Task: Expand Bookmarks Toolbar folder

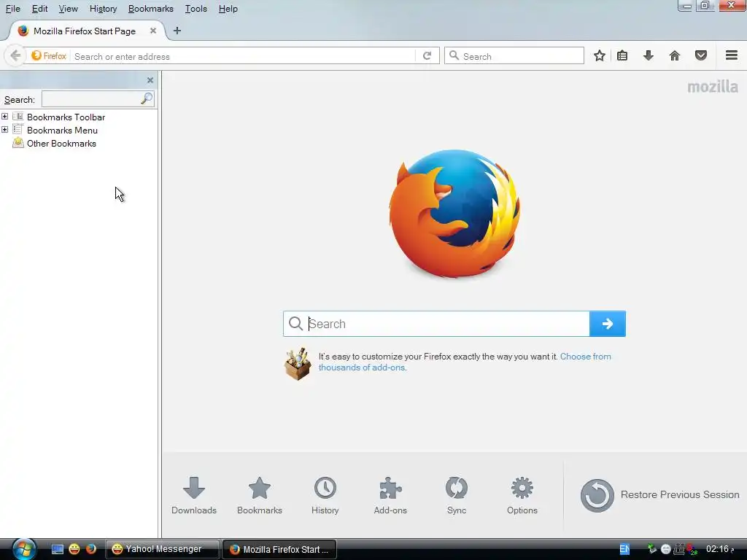Action: pyautogui.click(x=5, y=117)
